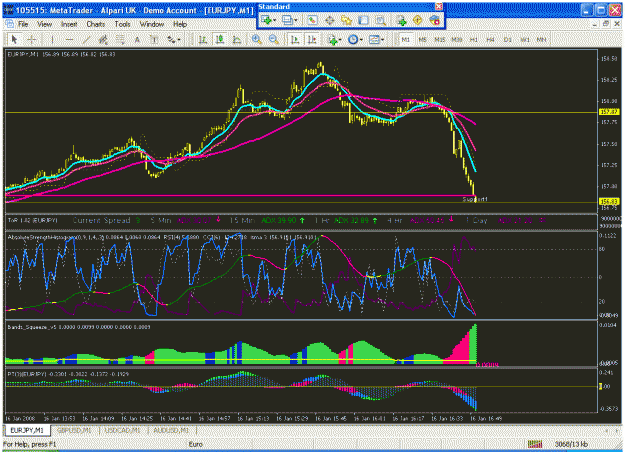Select the M15 timeframe button
This screenshot has width=625, height=452.
click(x=440, y=39)
